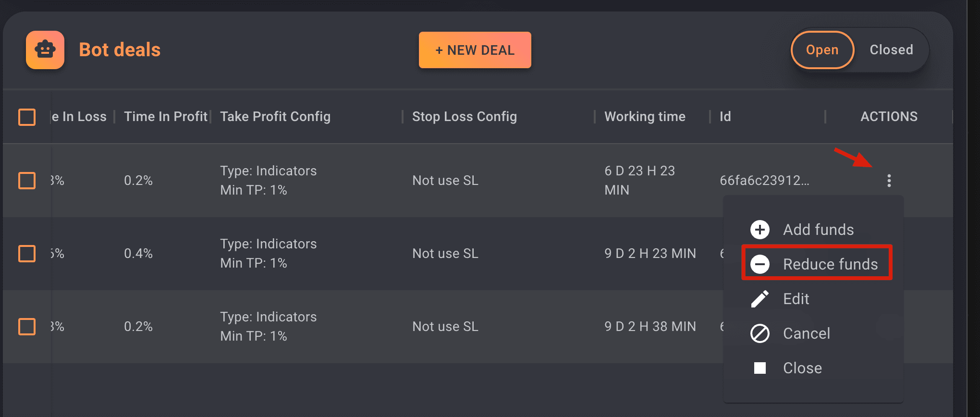Click the Working time column header
Viewport: 980px width, 417px height.
click(645, 117)
